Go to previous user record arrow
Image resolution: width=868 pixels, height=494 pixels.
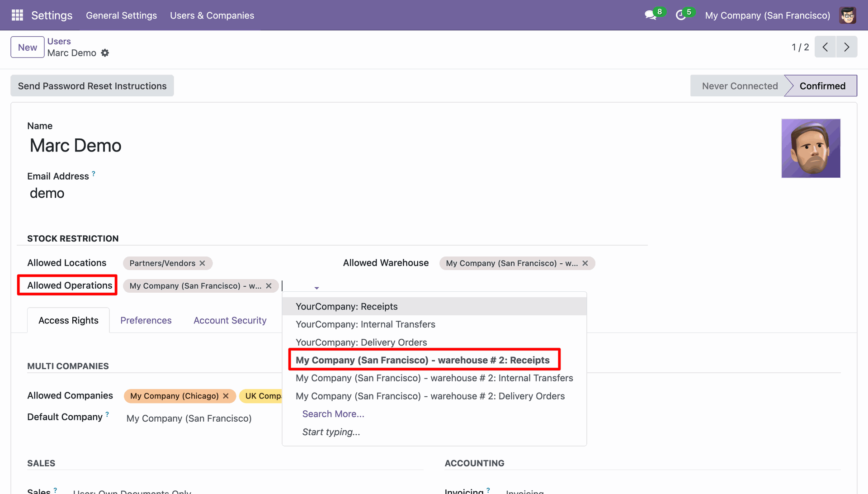(x=825, y=47)
